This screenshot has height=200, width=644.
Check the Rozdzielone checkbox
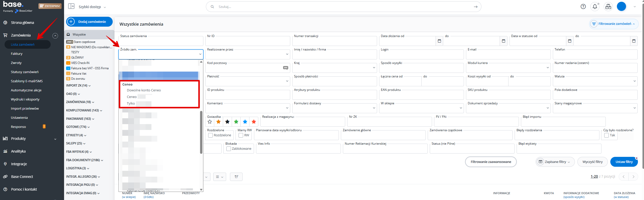(x=210, y=135)
